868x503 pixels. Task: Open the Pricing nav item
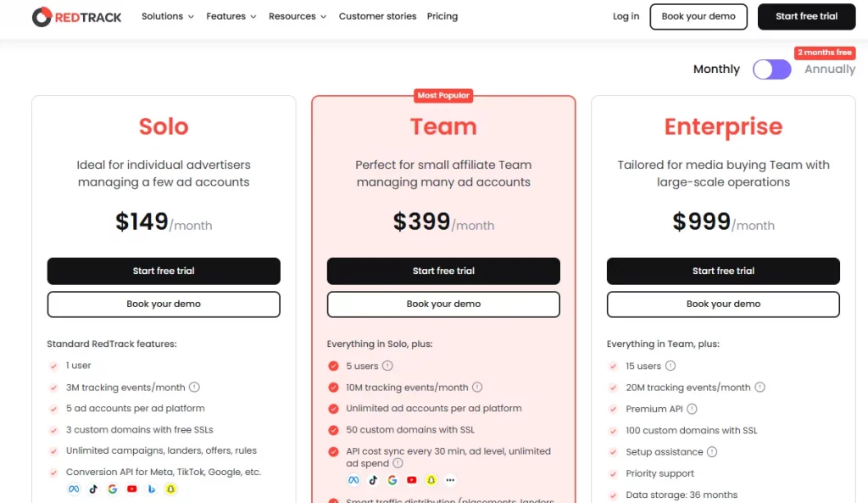tap(442, 16)
